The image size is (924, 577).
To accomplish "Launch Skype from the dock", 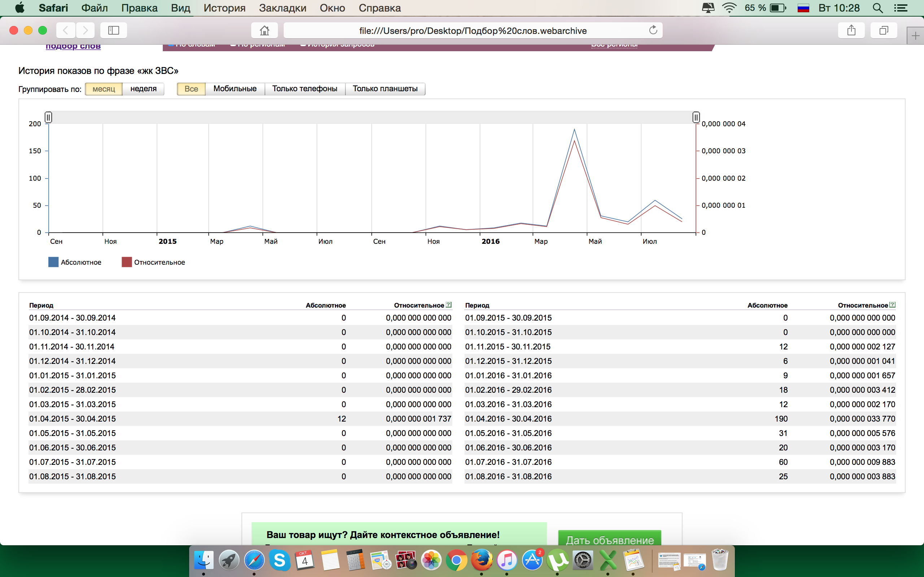I will pyautogui.click(x=279, y=560).
